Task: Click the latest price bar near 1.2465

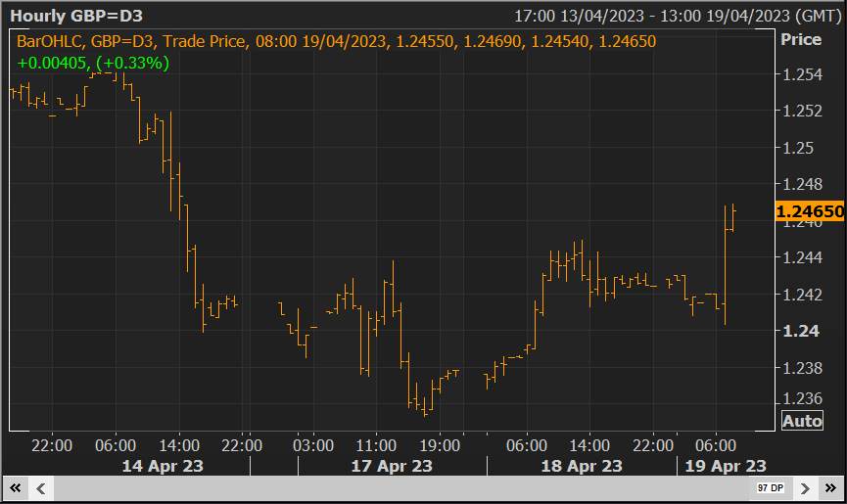Action: 733,217
